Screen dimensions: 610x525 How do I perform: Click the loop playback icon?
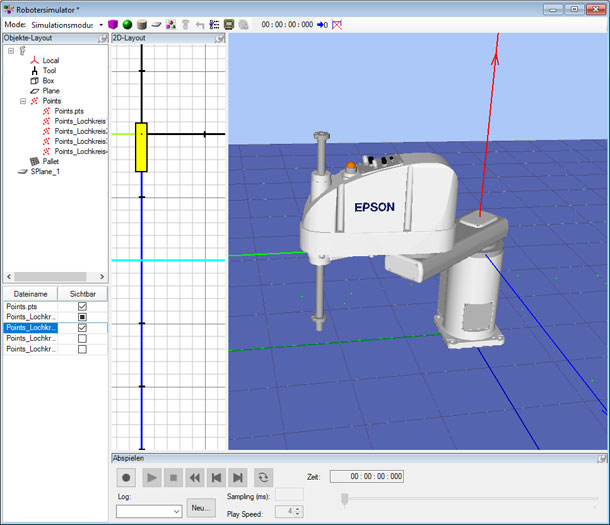pyautogui.click(x=264, y=478)
